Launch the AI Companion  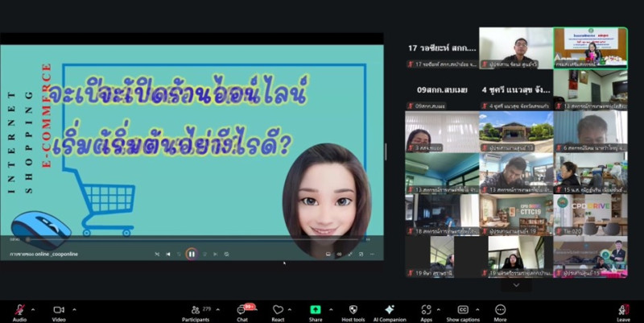(390, 310)
